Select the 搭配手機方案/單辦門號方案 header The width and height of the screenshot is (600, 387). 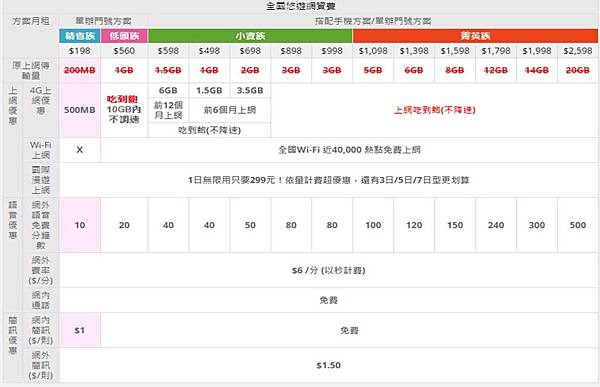373,21
